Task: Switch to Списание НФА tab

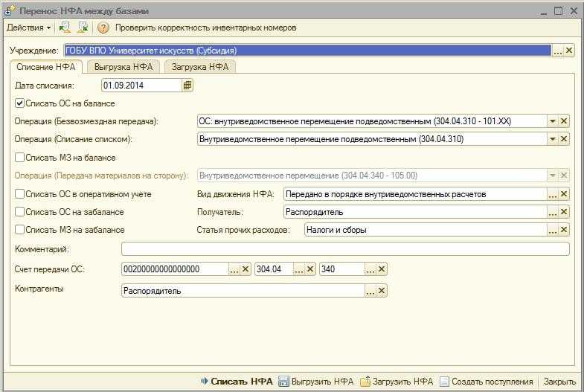Action: tap(46, 67)
